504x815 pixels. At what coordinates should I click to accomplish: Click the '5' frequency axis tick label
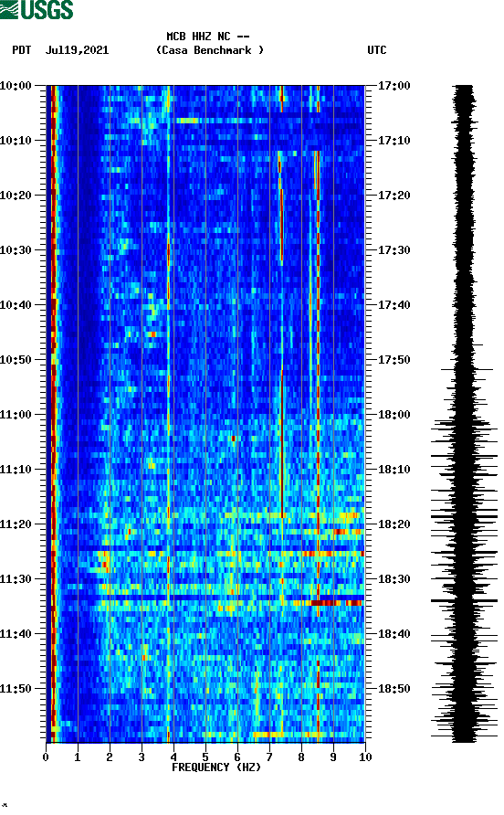pos(205,757)
